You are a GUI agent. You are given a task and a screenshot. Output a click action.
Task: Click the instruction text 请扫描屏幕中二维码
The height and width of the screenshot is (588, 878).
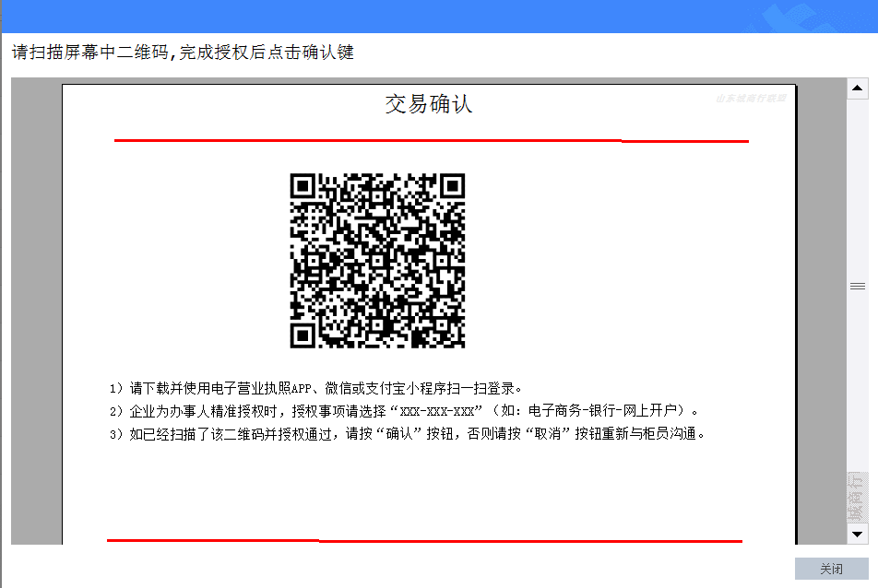[90, 52]
